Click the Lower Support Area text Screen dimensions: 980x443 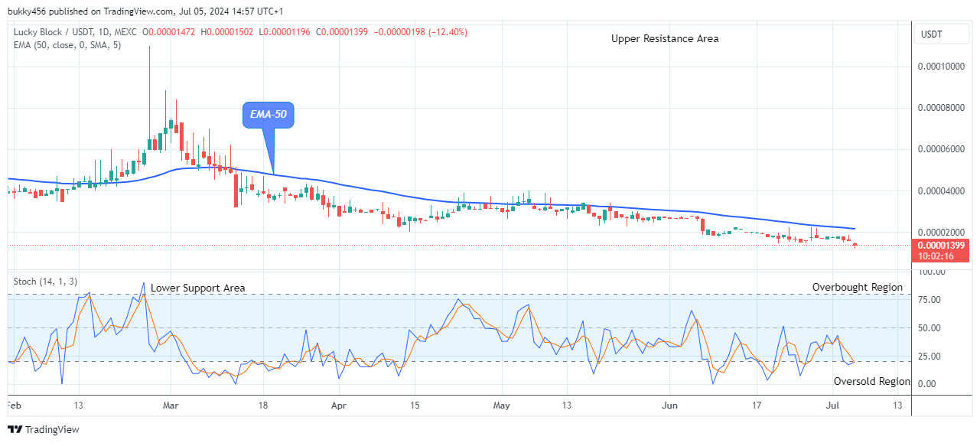coord(198,288)
